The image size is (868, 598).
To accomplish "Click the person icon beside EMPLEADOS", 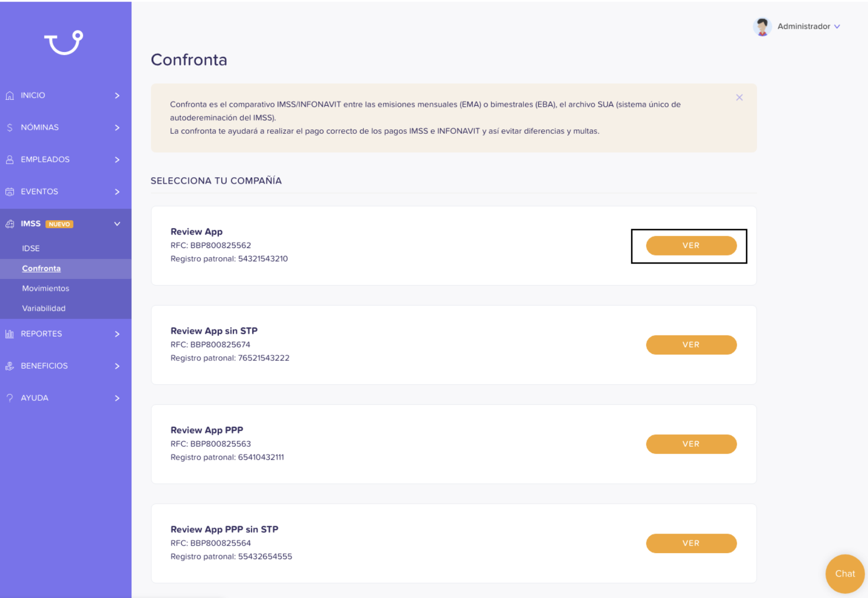I will [x=9, y=160].
